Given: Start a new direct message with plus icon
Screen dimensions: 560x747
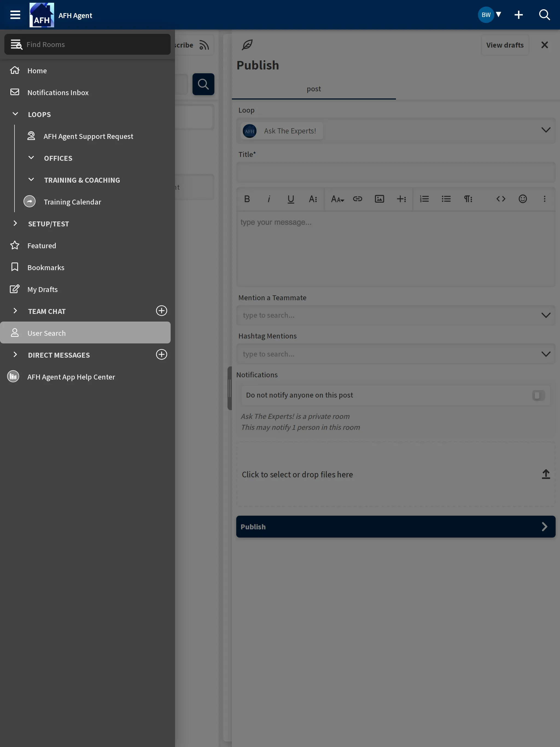Looking at the screenshot, I should 161,355.
